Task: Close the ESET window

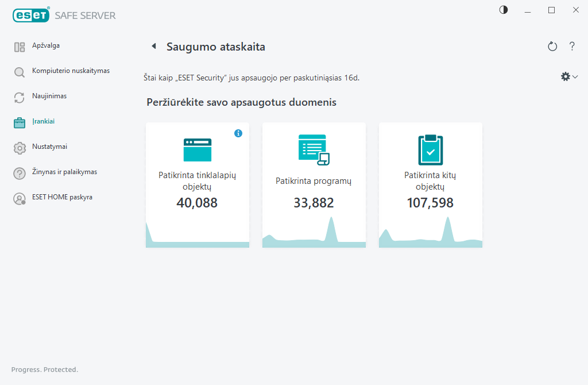Action: tap(575, 10)
